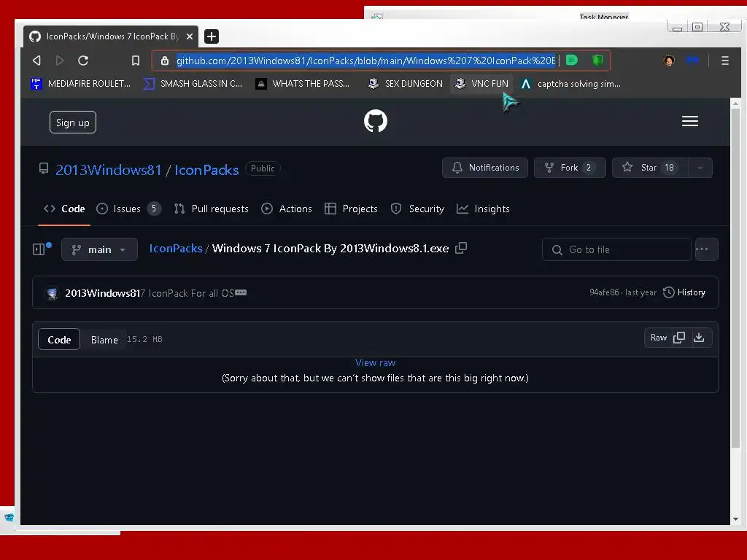Switch to the Code repository tab
This screenshot has width=747, height=560.
[64, 209]
